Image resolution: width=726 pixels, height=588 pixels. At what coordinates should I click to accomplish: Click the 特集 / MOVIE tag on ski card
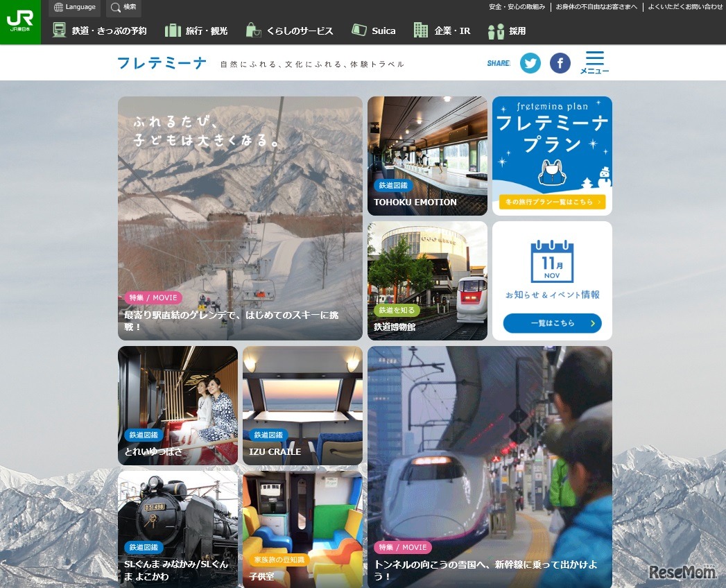(153, 297)
